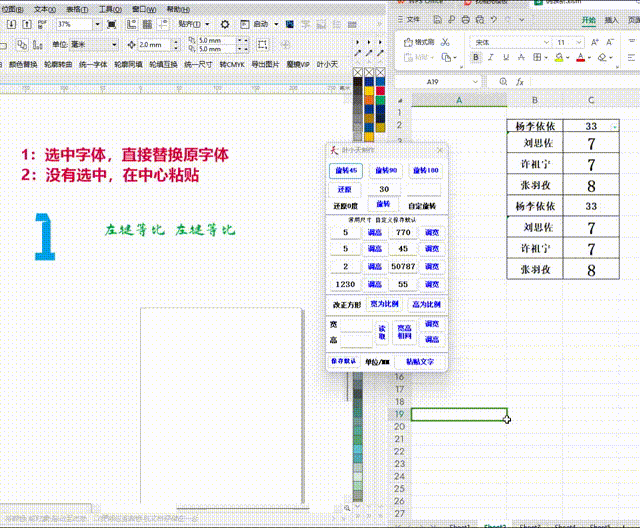Toggle the show guidelines icon
The image size is (640, 528).
coord(163,24)
